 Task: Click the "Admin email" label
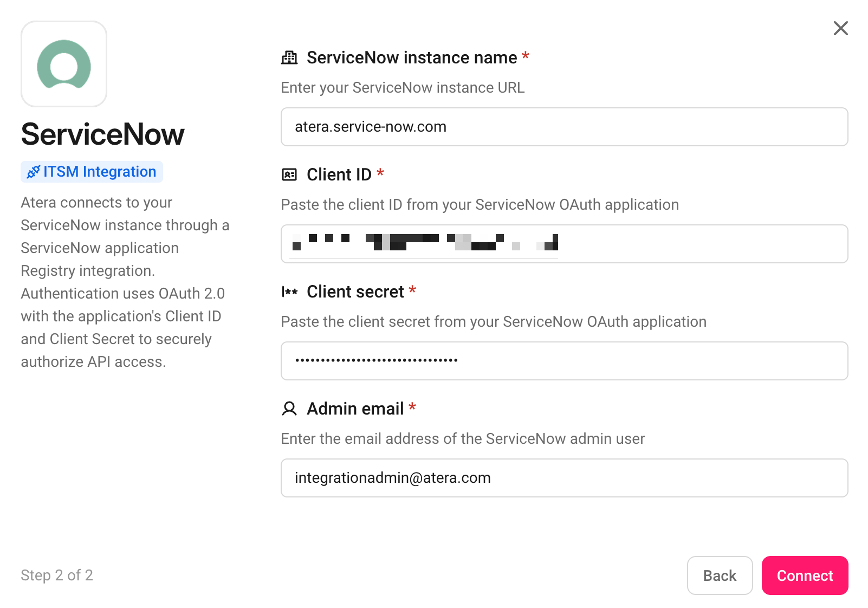tap(355, 409)
